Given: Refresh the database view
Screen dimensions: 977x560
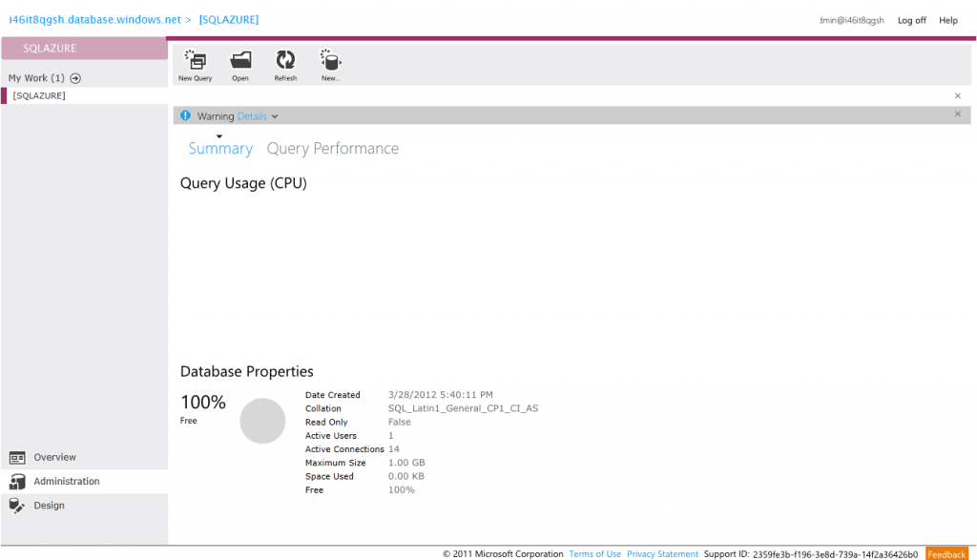Looking at the screenshot, I should pyautogui.click(x=285, y=60).
